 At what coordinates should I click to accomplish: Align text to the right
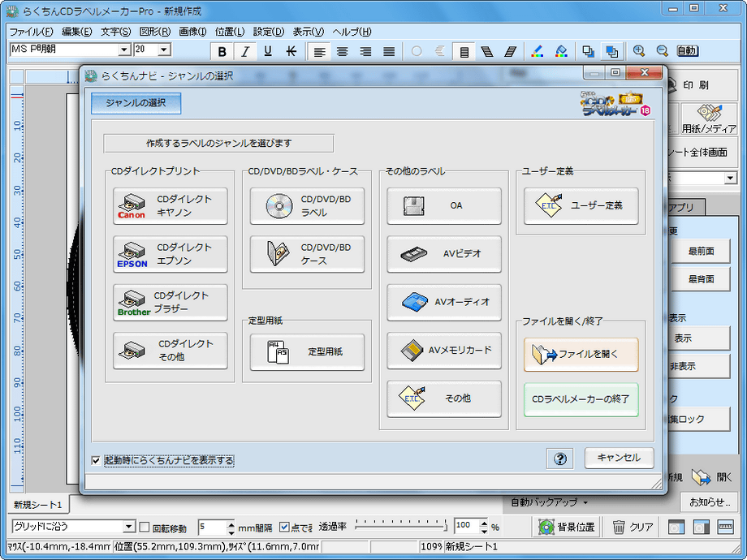pyautogui.click(x=365, y=51)
